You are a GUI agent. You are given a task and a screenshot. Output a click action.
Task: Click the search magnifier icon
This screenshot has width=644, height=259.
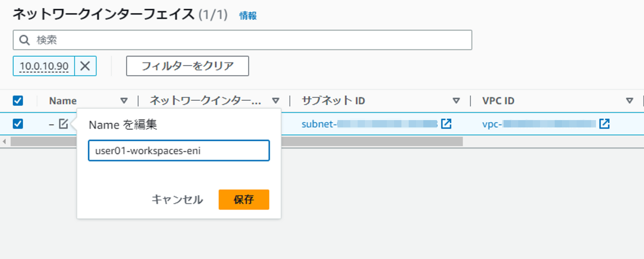coord(24,40)
